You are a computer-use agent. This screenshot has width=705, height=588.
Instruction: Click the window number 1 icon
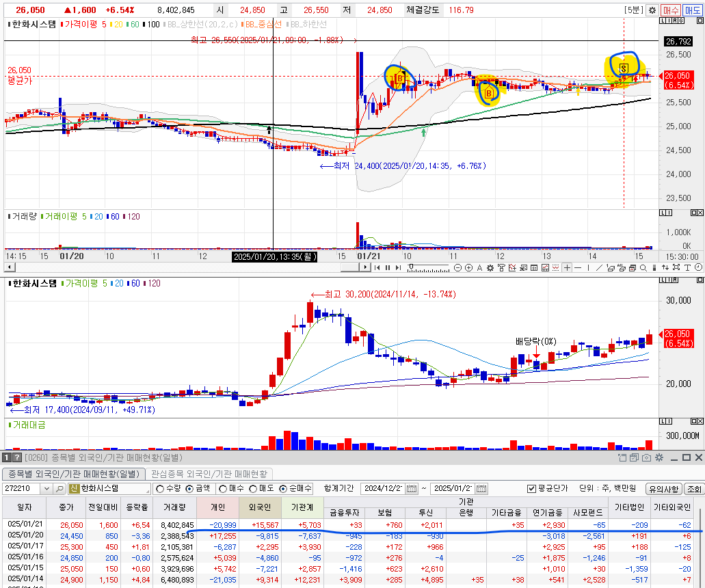tap(6, 457)
